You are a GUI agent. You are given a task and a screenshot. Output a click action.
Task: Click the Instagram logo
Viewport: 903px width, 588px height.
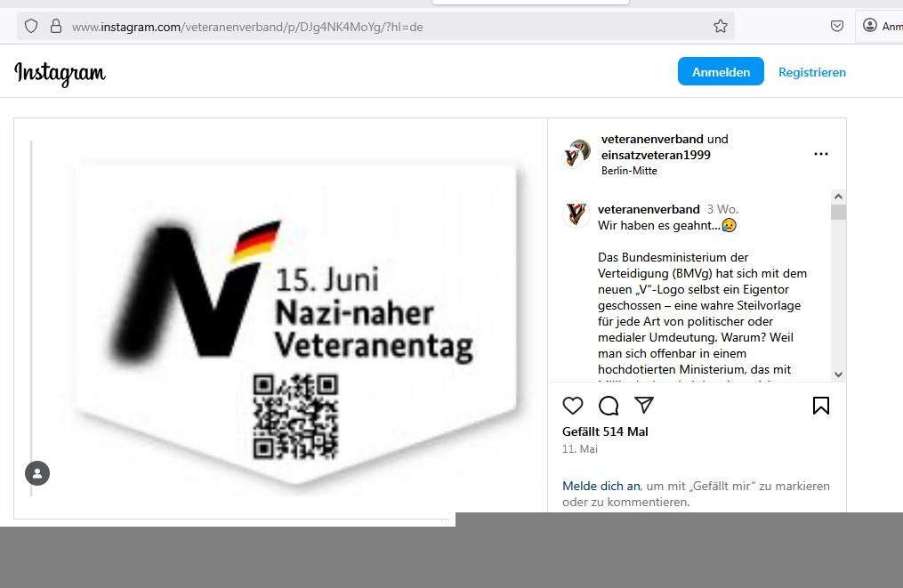[x=60, y=73]
